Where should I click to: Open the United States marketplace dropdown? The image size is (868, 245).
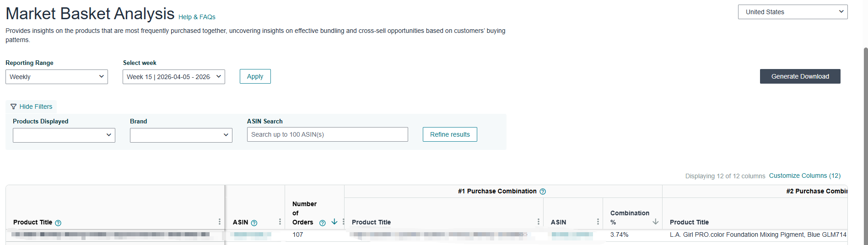(793, 12)
